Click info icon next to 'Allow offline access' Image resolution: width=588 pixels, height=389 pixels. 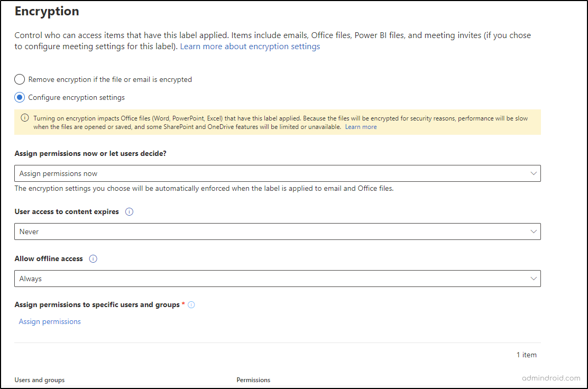[93, 258]
